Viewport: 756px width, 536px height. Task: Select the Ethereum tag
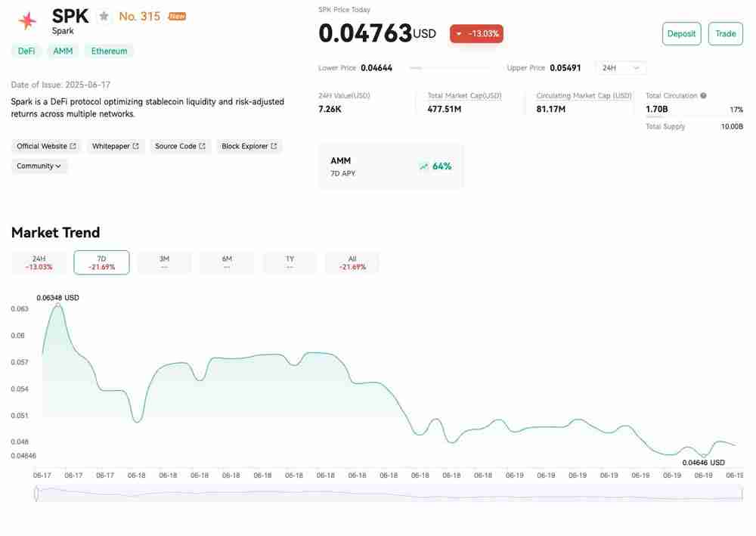coord(108,51)
